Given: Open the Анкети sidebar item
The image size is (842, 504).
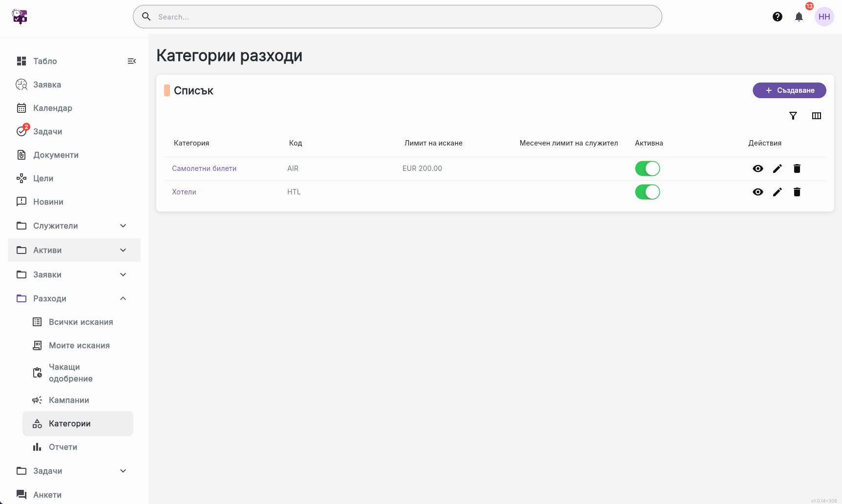Looking at the screenshot, I should [x=74, y=495].
